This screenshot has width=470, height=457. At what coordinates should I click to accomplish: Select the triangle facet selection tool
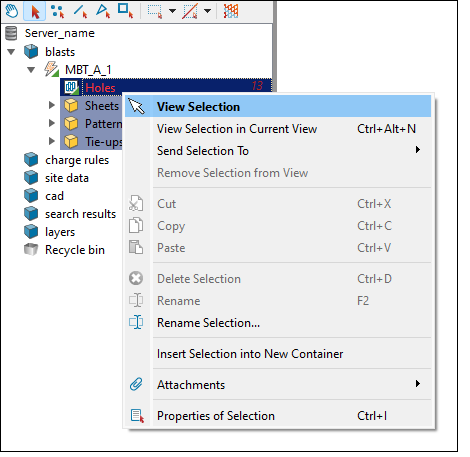[103, 11]
